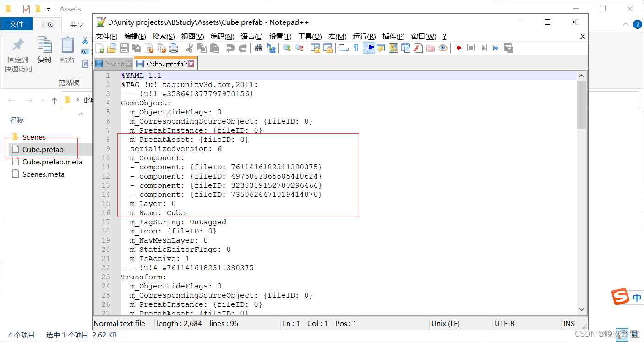Viewport: 644px width, 342px height.
Task: Open the Quick Access Toolbar dropdown arrow
Action: tap(48, 9)
